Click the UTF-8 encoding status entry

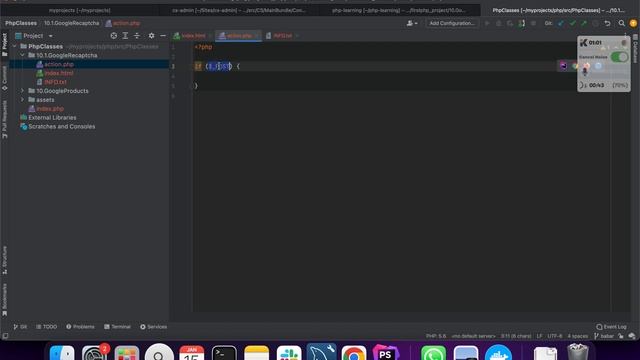tap(554, 336)
